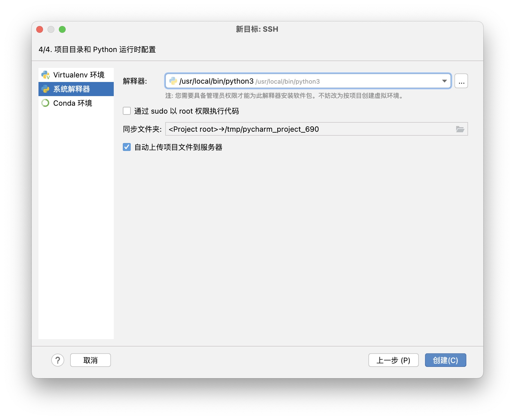Click the Virtualenv 环境 Python icon
Image resolution: width=515 pixels, height=420 pixels.
(46, 75)
